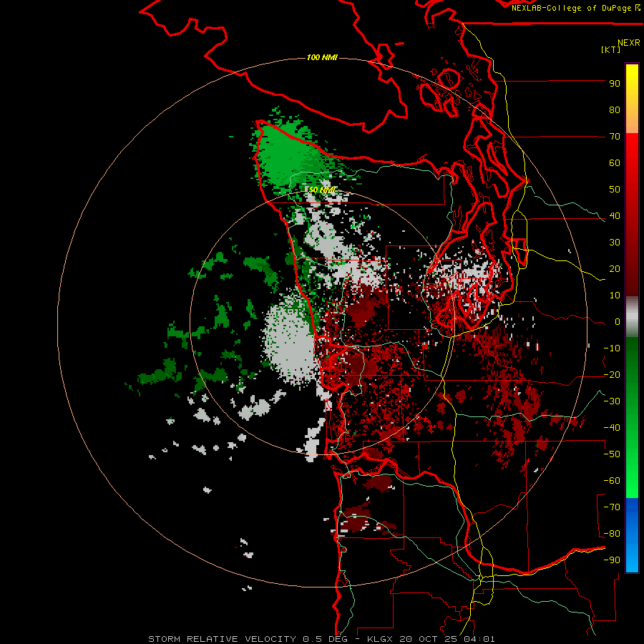This screenshot has width=644, height=644.
Task: Click the -10 knot scale label
Action: click(x=612, y=348)
